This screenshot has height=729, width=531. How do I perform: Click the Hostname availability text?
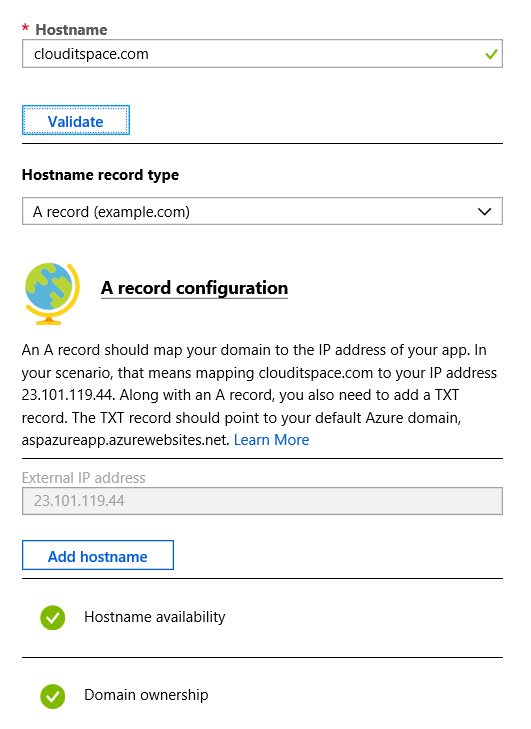[155, 617]
